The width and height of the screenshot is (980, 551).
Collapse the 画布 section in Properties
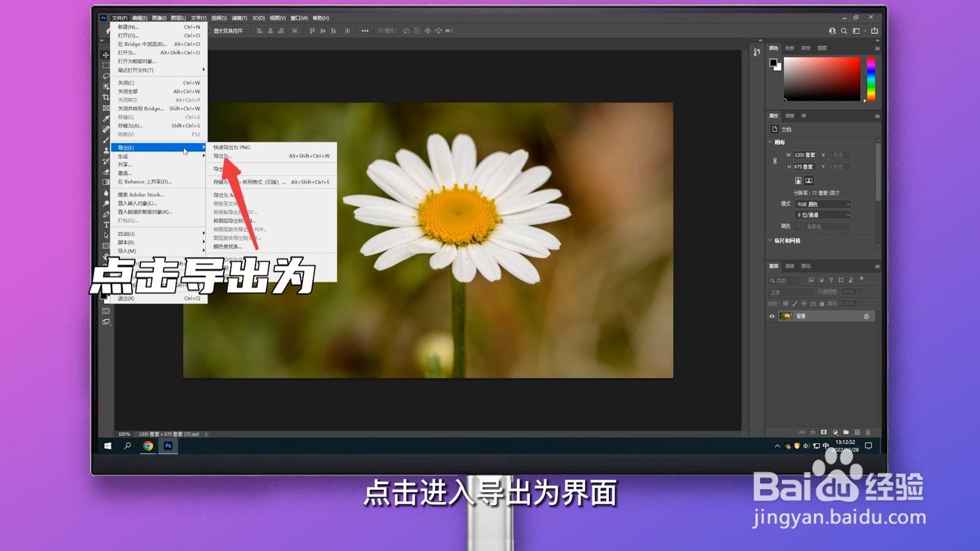(771, 141)
